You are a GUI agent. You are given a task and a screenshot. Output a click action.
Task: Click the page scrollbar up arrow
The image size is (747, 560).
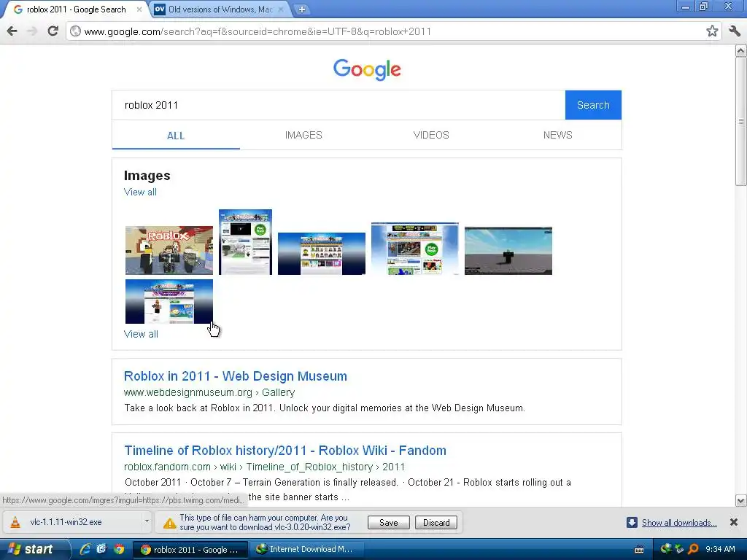pyautogui.click(x=741, y=50)
